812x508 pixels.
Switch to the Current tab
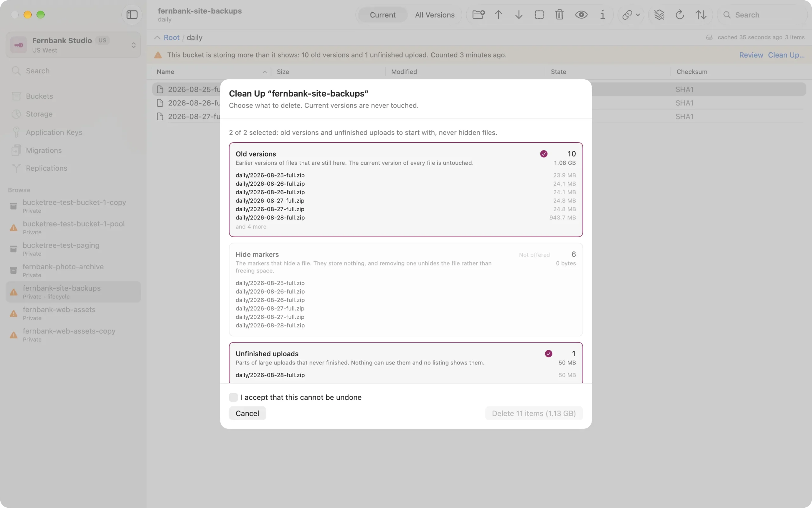[383, 15]
